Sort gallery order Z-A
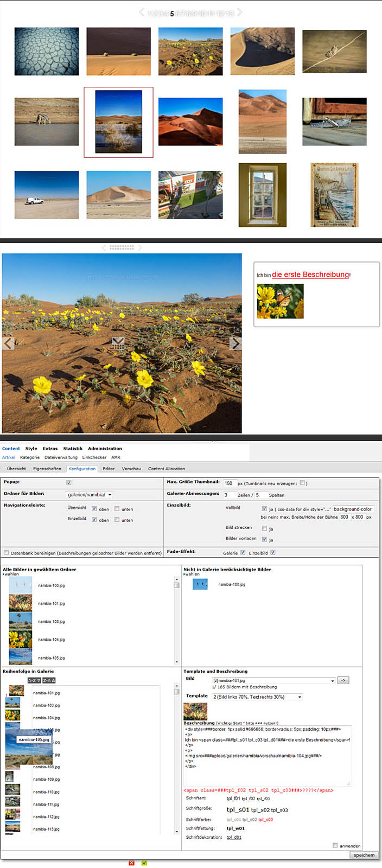 [49, 680]
